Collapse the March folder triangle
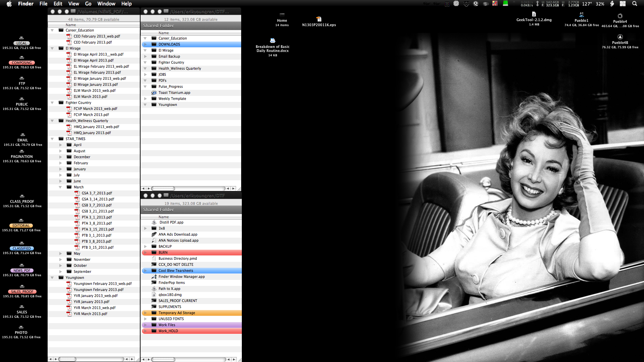The width and height of the screenshot is (644, 362). (60, 187)
